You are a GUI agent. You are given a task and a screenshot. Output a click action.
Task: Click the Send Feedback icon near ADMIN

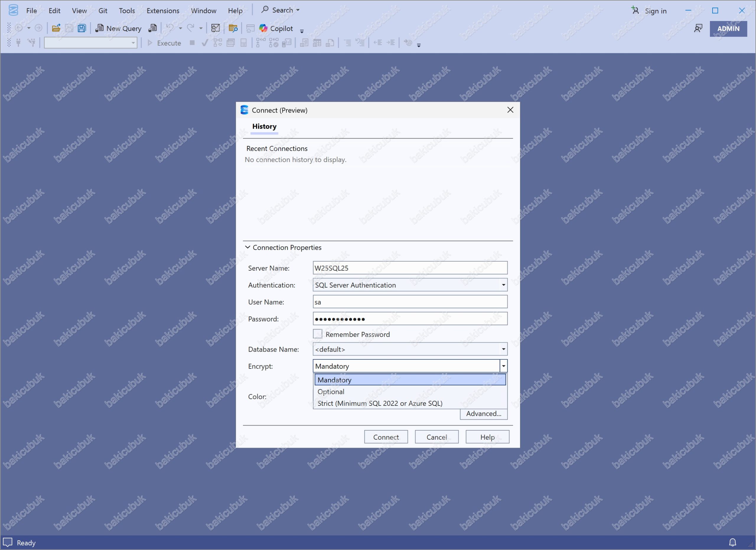(698, 28)
